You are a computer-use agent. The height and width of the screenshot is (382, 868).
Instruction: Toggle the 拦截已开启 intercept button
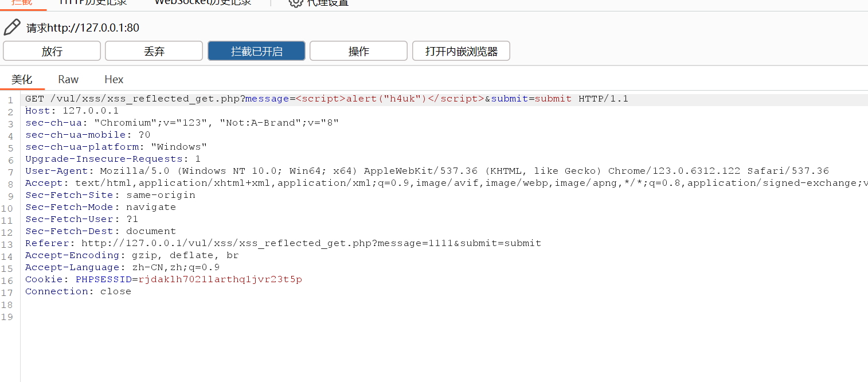point(256,51)
